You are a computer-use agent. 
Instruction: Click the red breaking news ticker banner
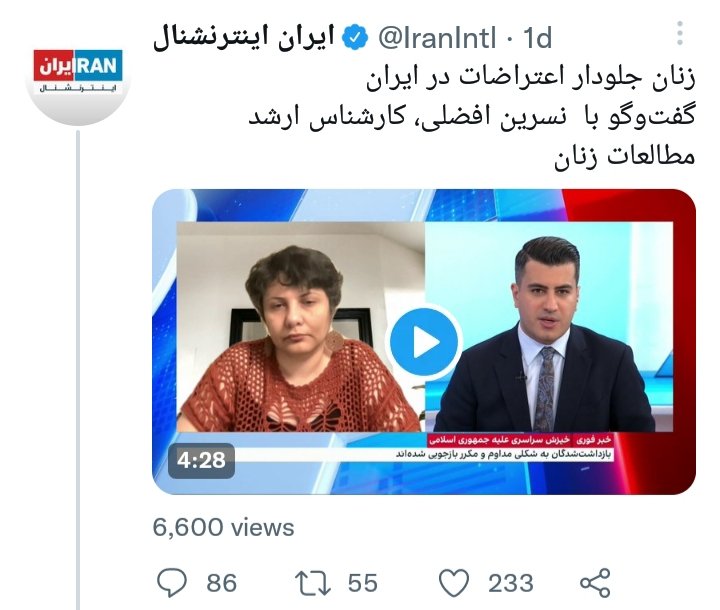point(520,440)
